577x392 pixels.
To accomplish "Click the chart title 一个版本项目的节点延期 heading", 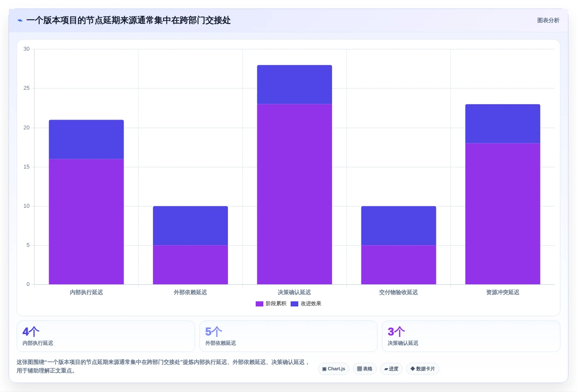I will point(128,20).
